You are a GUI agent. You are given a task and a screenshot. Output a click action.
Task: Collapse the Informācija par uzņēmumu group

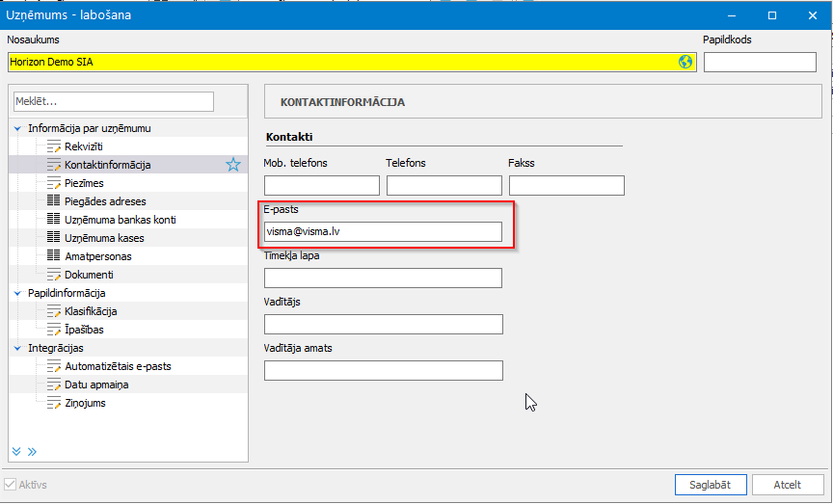[x=17, y=128]
